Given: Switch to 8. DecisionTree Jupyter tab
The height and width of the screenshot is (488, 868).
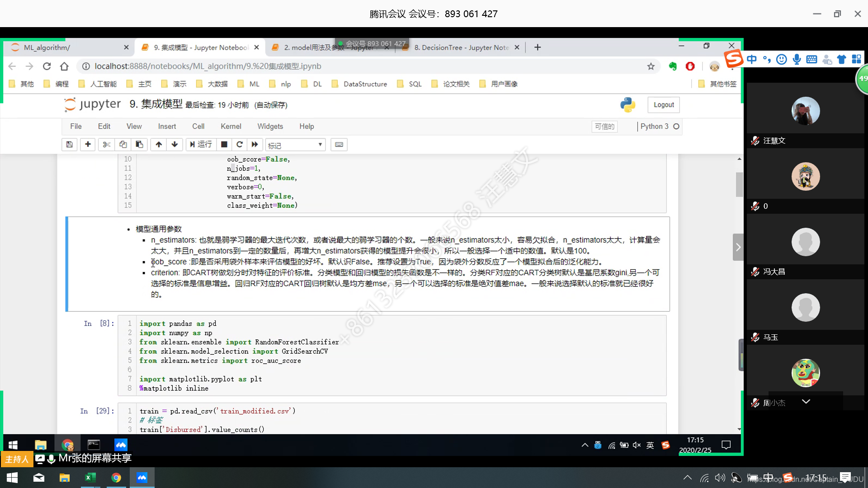Looking at the screenshot, I should coord(461,47).
